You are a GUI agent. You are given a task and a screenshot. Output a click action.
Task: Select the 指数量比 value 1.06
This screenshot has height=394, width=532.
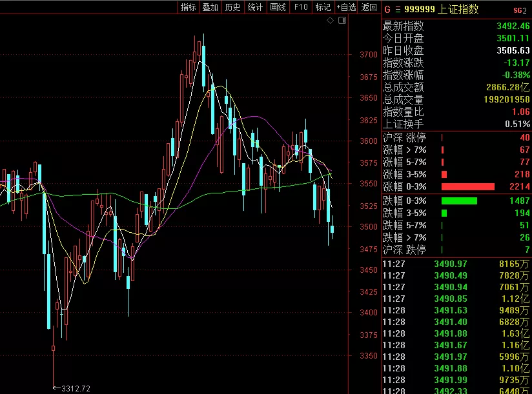[x=521, y=112]
